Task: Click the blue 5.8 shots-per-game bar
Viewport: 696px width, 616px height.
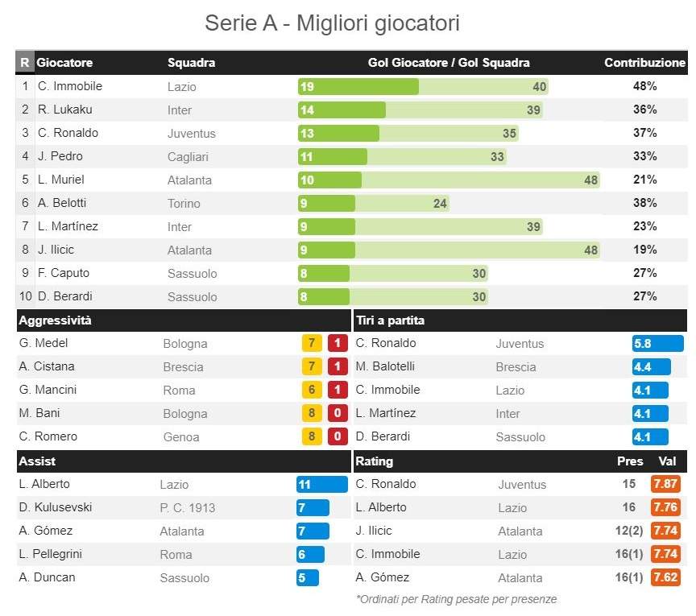Action: point(657,344)
